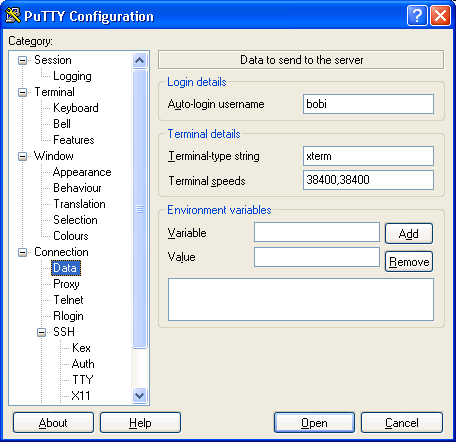Click the Remove environment variable button
456x442 pixels.
pos(409,262)
